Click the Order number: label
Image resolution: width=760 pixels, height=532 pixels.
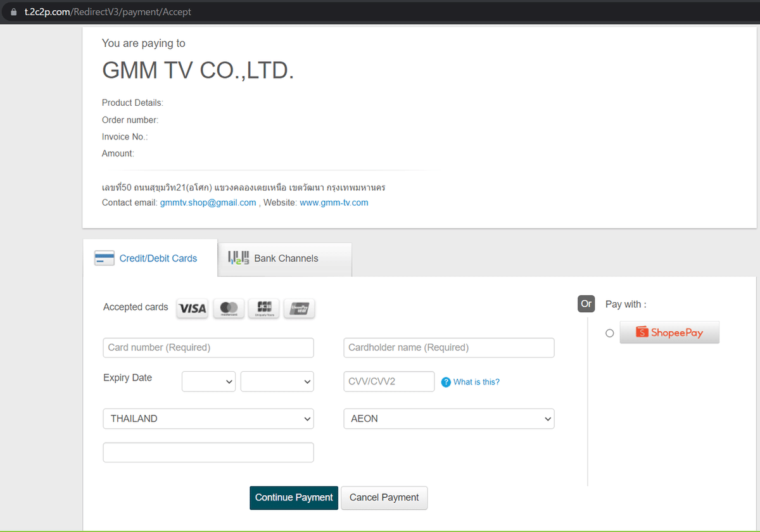point(130,120)
